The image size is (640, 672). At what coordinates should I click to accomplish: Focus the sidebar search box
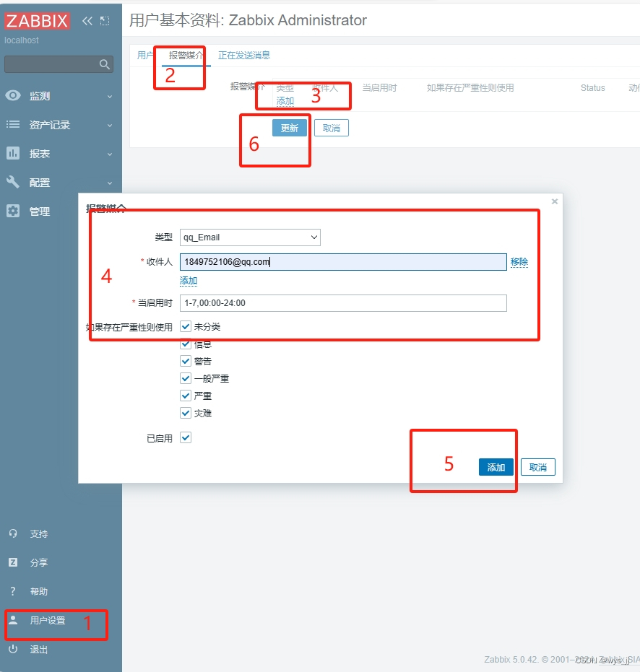(59, 64)
